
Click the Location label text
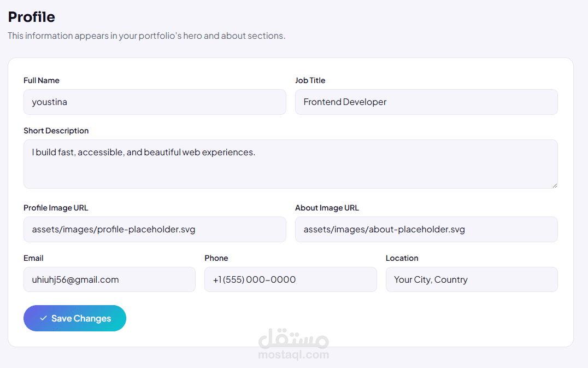pos(402,258)
